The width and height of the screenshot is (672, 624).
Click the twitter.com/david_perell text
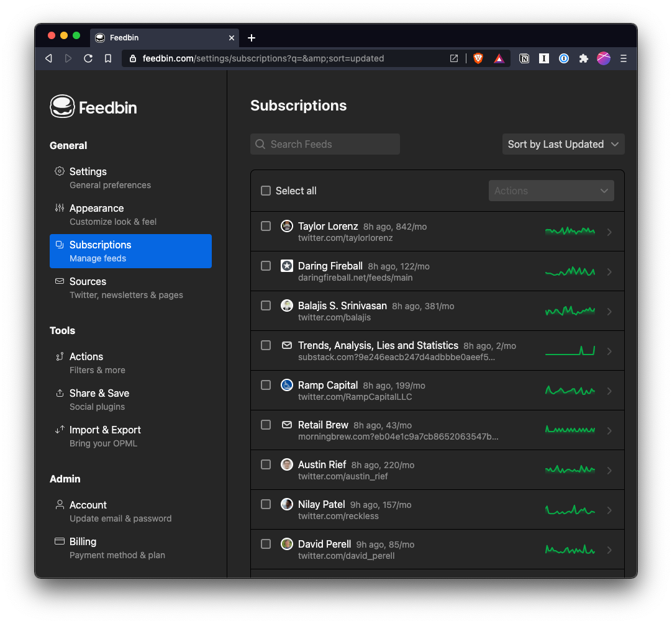pos(347,556)
